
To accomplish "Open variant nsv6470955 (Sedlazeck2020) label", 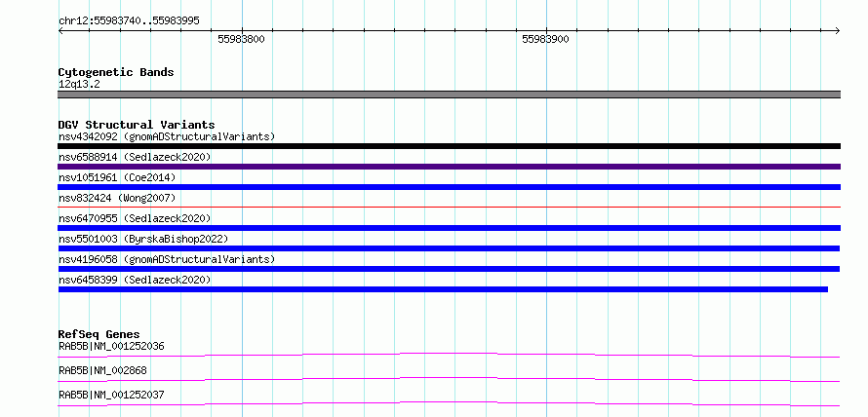I will pos(135,218).
